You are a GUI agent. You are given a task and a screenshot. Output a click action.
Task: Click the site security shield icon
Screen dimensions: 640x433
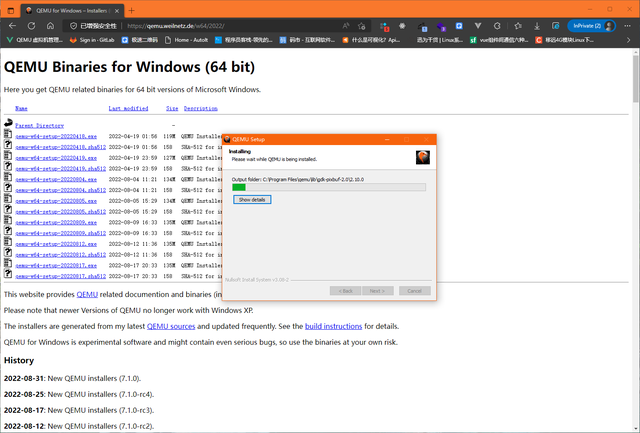73,26
